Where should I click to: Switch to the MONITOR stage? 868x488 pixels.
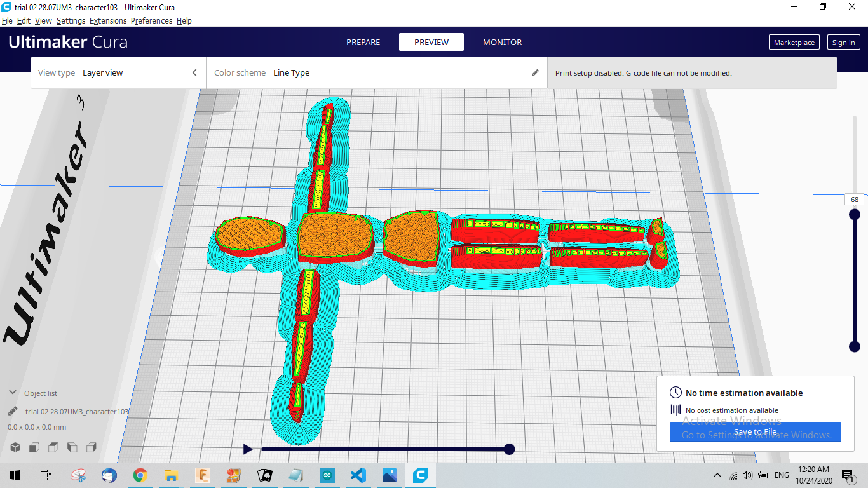point(503,42)
